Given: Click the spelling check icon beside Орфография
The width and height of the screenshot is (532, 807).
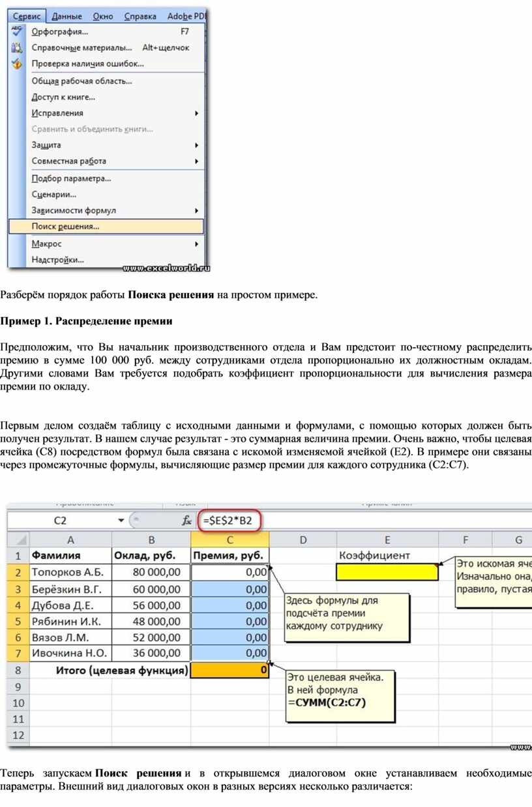Looking at the screenshot, I should click(x=17, y=31).
